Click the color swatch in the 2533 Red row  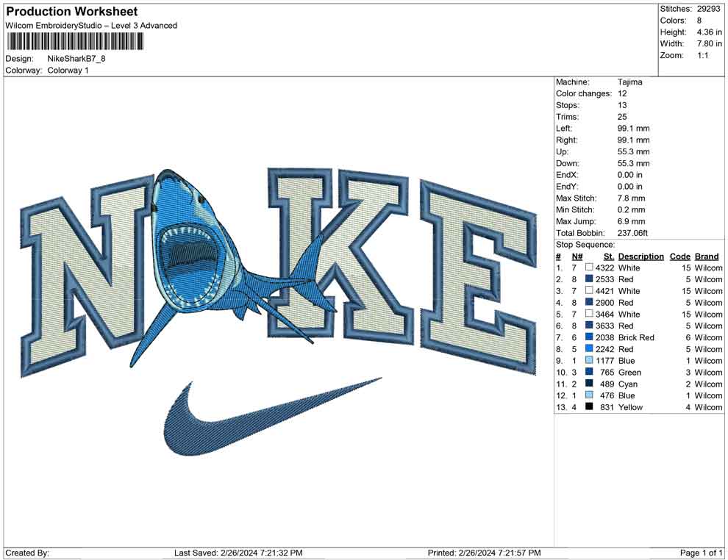[x=589, y=279]
